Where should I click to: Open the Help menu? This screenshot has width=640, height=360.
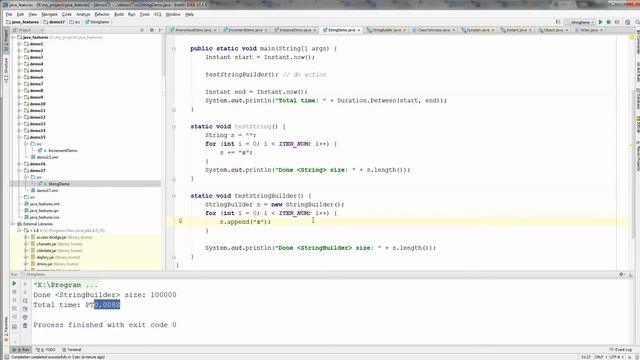point(189,14)
